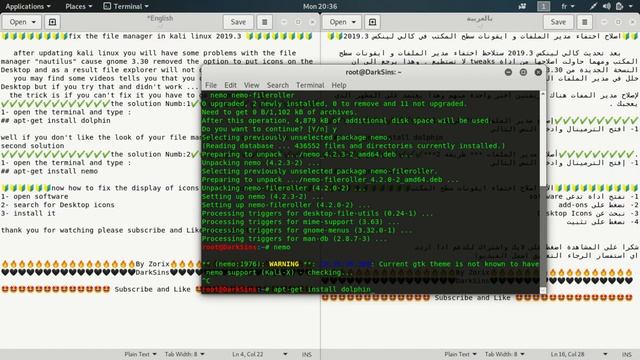Viewport: 640px width, 360px height.
Task: Click 'Processing triggers for man-db' terminal line
Action: tap(294, 239)
